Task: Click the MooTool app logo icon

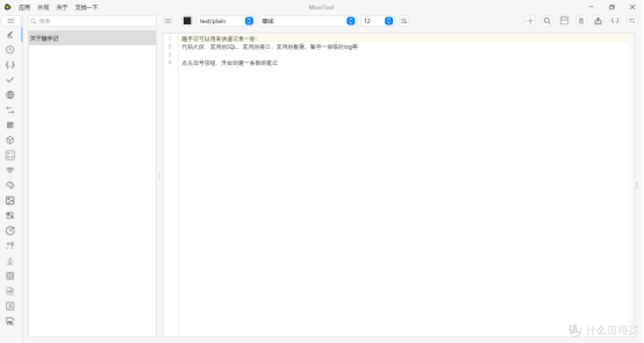Action: [7, 7]
